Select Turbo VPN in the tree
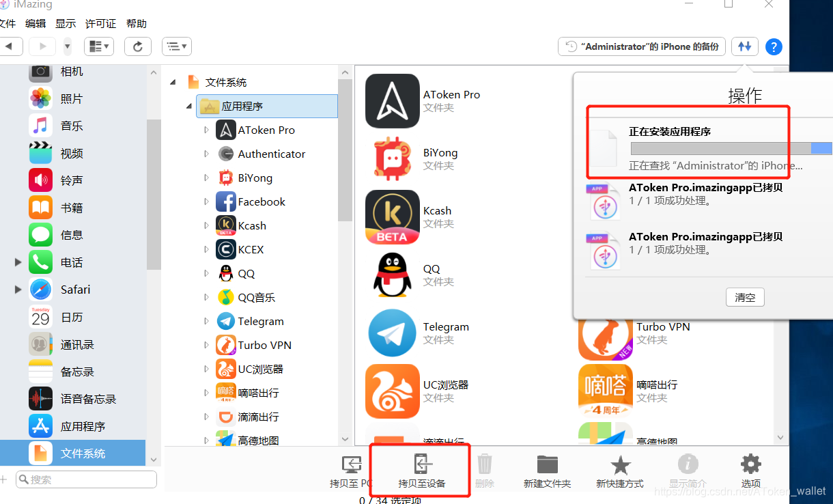The width and height of the screenshot is (833, 504). tap(254, 345)
